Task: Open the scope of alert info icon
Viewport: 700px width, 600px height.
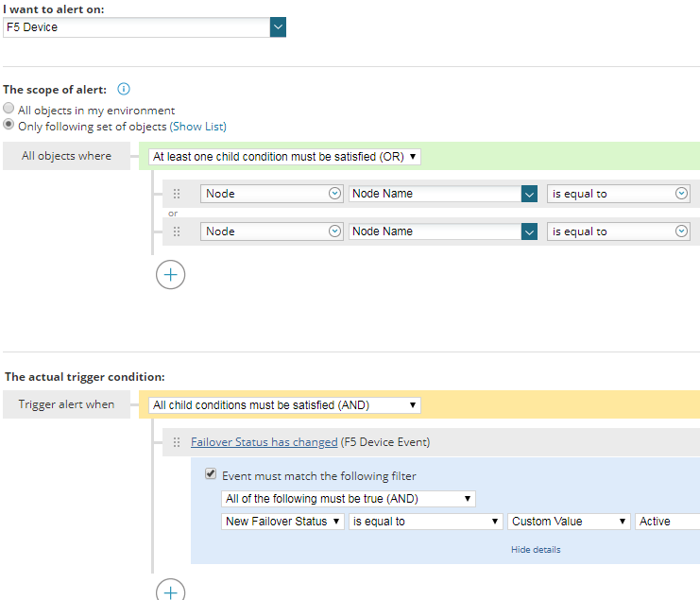Action: tap(124, 89)
